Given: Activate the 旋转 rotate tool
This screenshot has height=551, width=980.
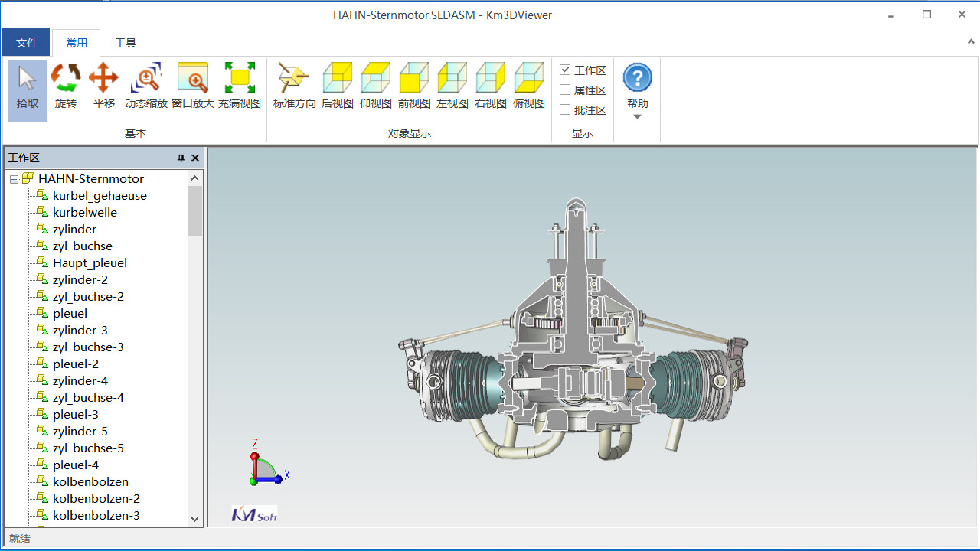Looking at the screenshot, I should (x=66, y=88).
